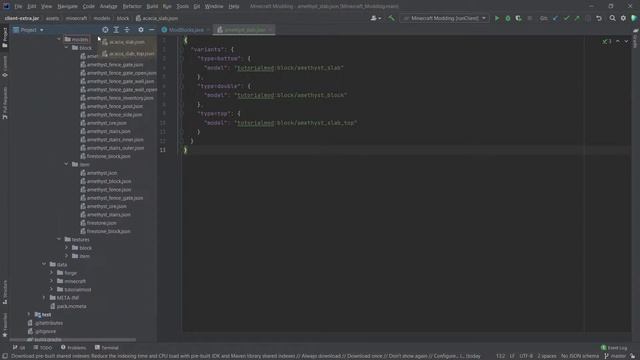
Task: Click the Stop process icon
Action: pos(530,18)
